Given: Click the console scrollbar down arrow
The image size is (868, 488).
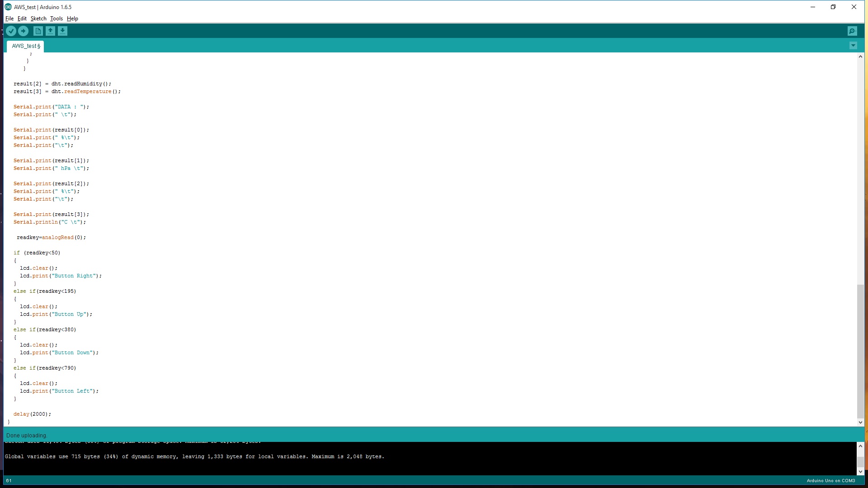Looking at the screenshot, I should 860,471.
